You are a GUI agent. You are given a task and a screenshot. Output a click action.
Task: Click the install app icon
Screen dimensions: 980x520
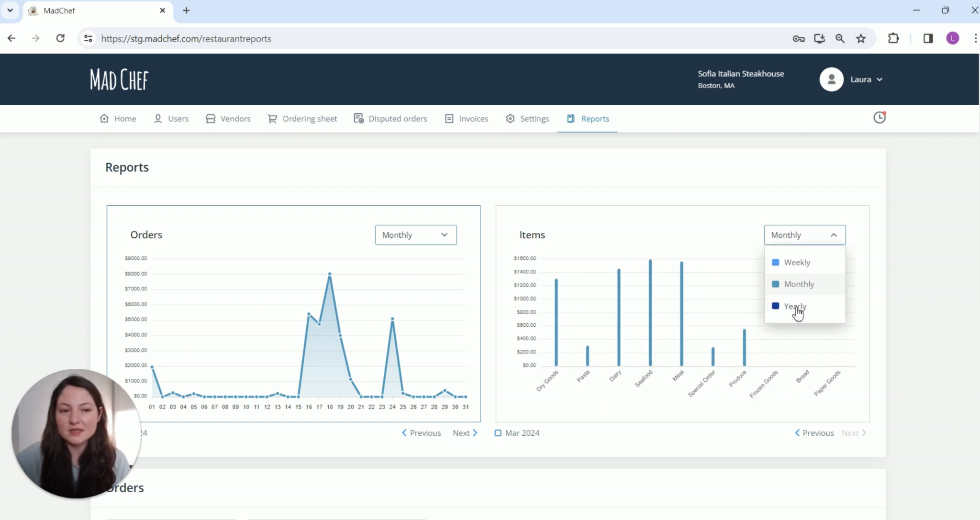(819, 39)
